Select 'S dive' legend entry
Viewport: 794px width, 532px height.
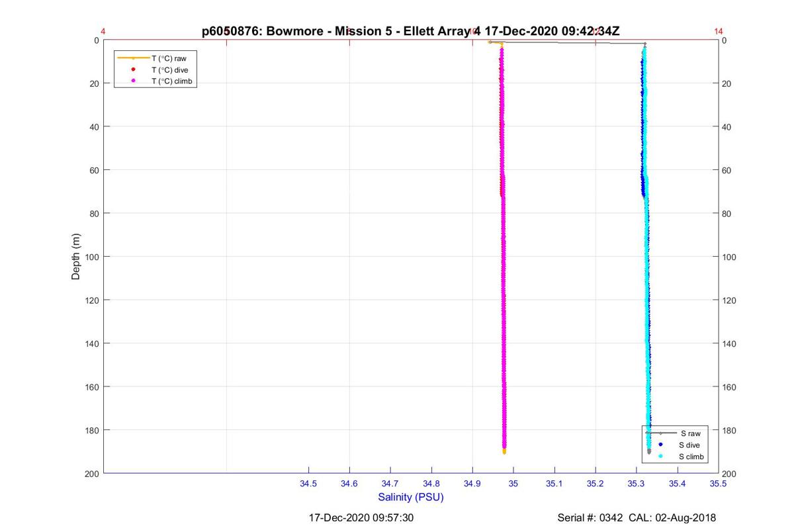click(689, 445)
